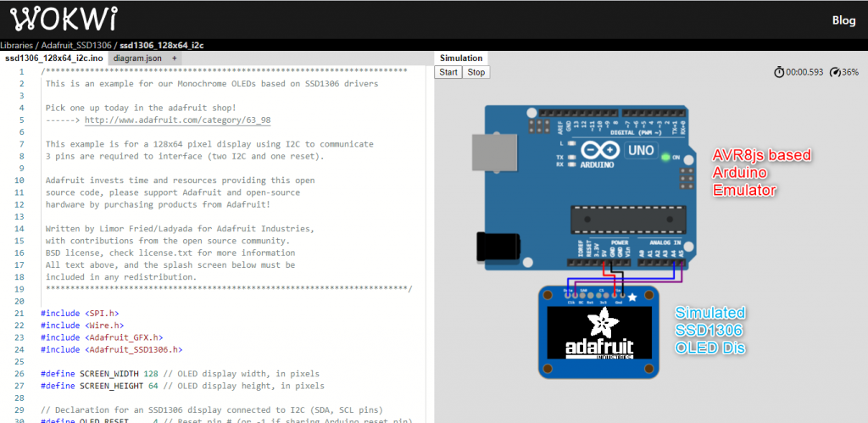868x423 pixels.
Task: Go to Libraries breadcrumb
Action: 17,46
